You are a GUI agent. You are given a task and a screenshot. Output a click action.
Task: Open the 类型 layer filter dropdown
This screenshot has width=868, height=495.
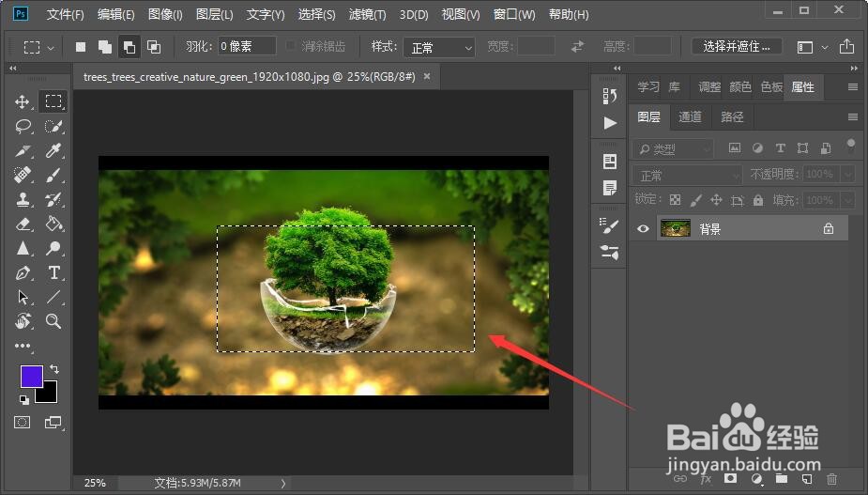(672, 148)
